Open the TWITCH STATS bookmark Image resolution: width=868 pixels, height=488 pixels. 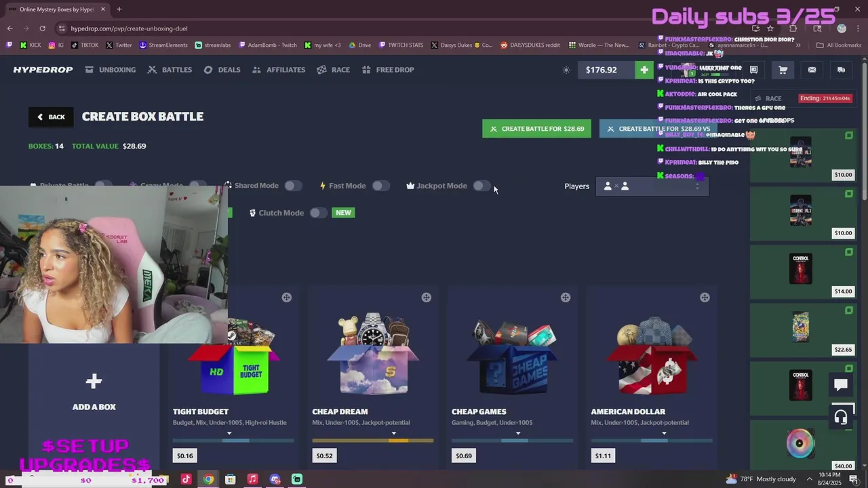pos(401,45)
